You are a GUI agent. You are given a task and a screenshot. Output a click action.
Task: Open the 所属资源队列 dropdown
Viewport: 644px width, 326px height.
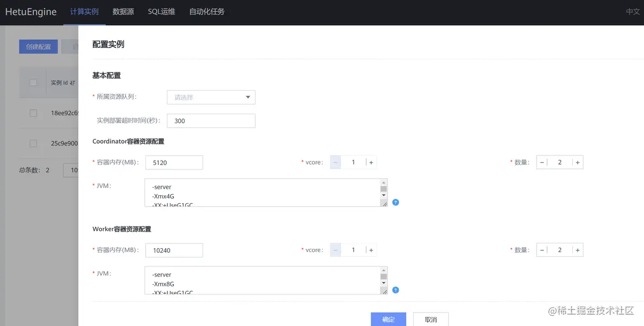click(x=211, y=97)
